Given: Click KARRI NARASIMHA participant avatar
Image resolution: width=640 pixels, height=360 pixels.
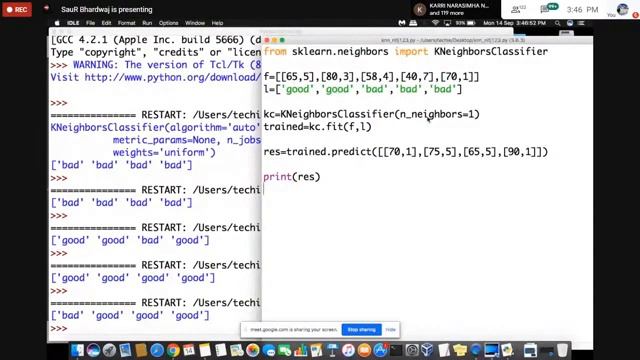Looking at the screenshot, I should 419,9.
